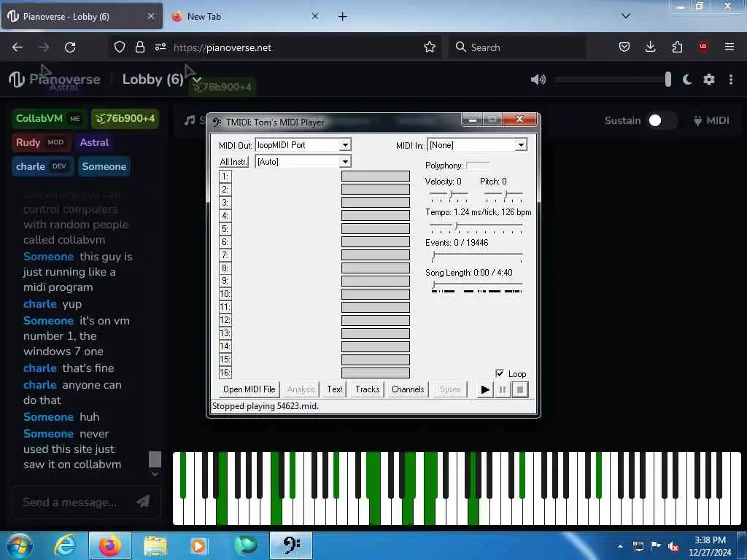Open Windows Start menu
The width and height of the screenshot is (747, 560).
[x=19, y=545]
